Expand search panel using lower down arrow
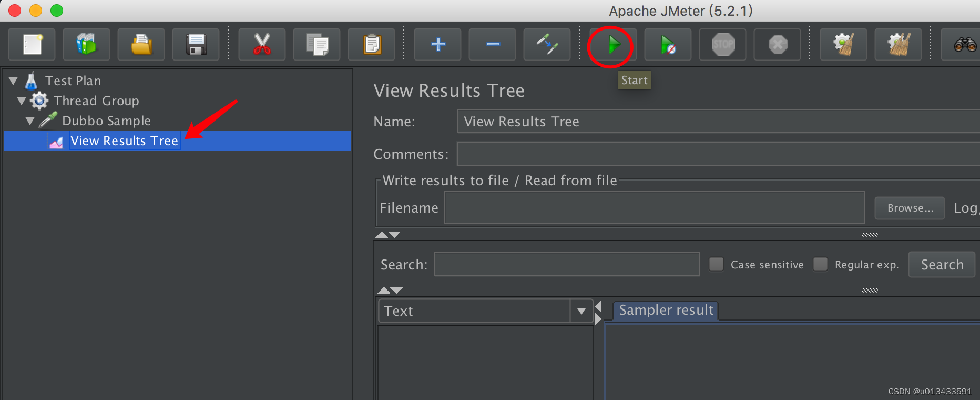The image size is (980, 400). [x=396, y=291]
